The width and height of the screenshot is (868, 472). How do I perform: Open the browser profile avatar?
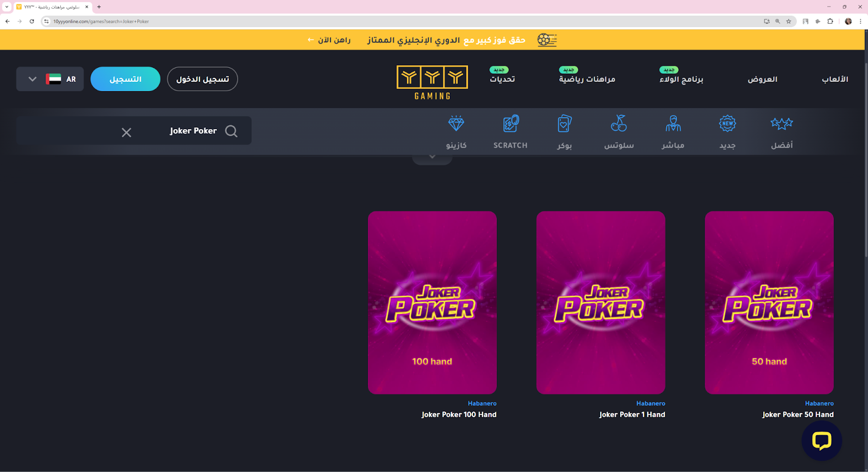tap(848, 21)
